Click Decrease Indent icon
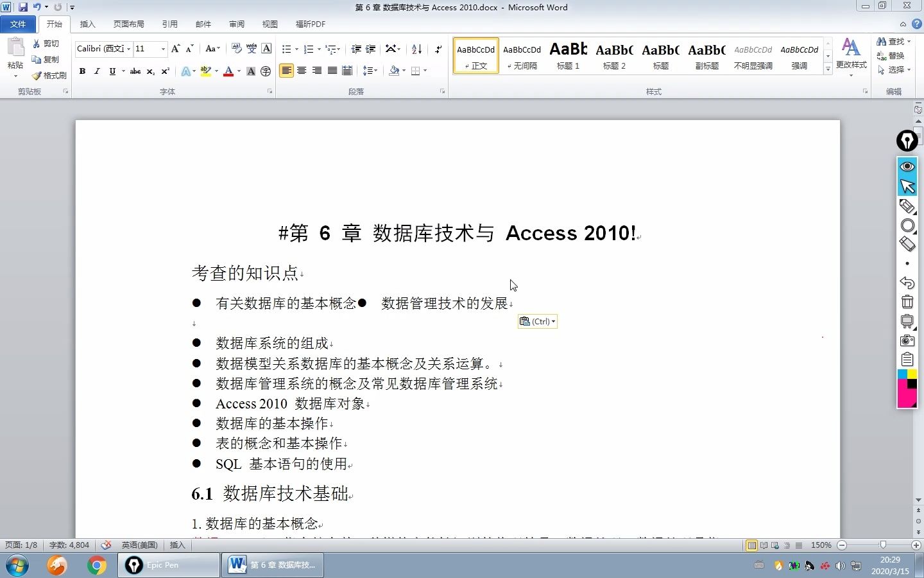Viewport: 924px width, 578px height. pos(356,49)
